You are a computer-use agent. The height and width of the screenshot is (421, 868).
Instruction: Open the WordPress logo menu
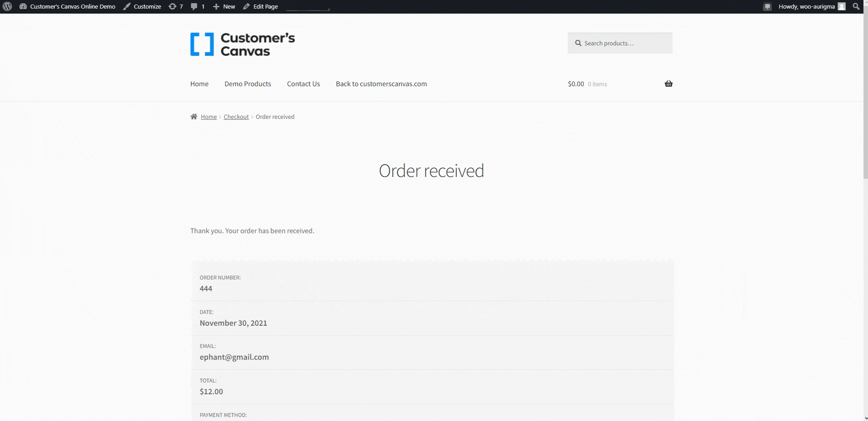(7, 7)
